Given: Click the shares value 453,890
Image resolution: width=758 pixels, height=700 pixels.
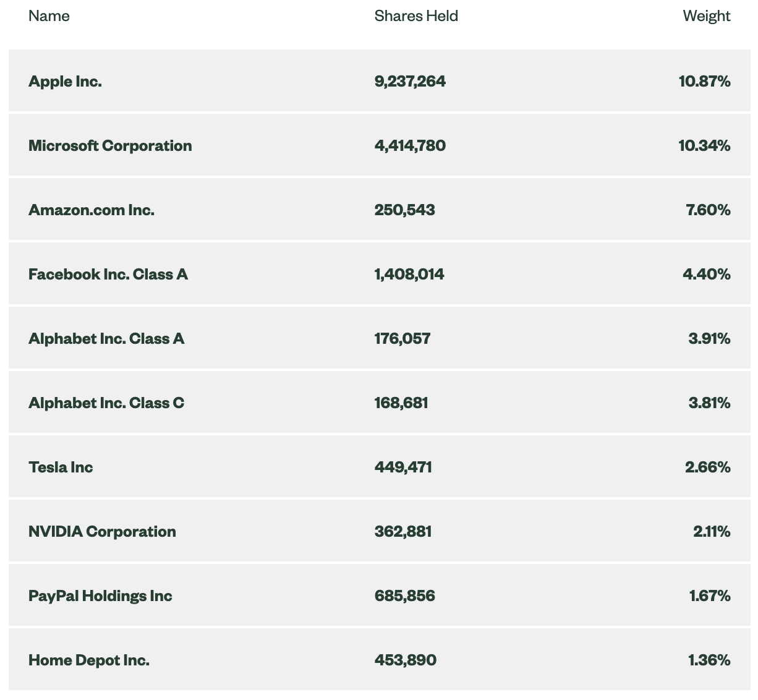Looking at the screenshot, I should 406,660.
